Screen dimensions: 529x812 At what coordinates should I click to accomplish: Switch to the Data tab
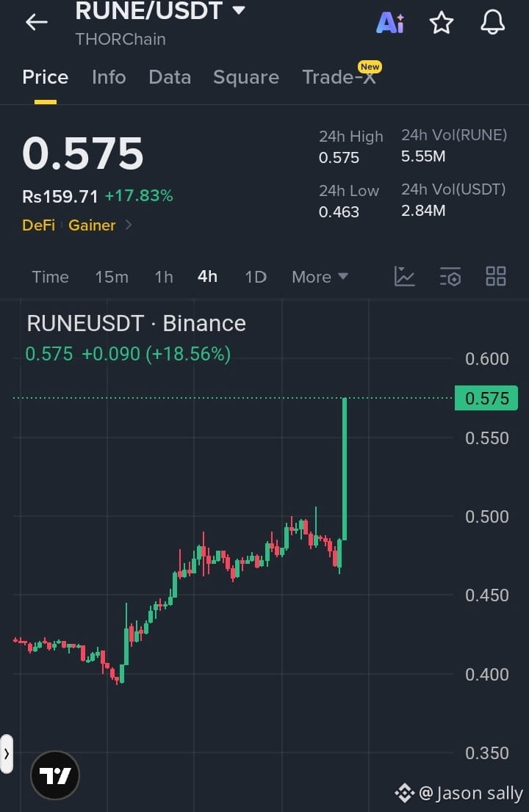pos(170,77)
